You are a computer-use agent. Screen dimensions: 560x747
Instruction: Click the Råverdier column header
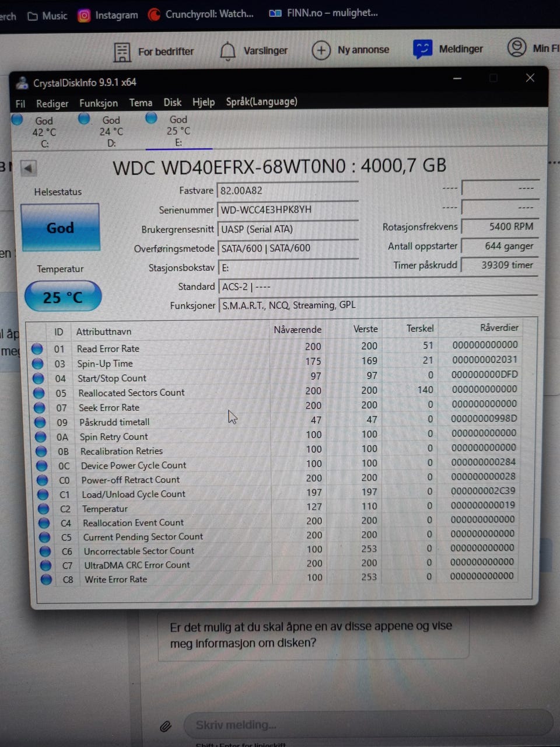[499, 327]
